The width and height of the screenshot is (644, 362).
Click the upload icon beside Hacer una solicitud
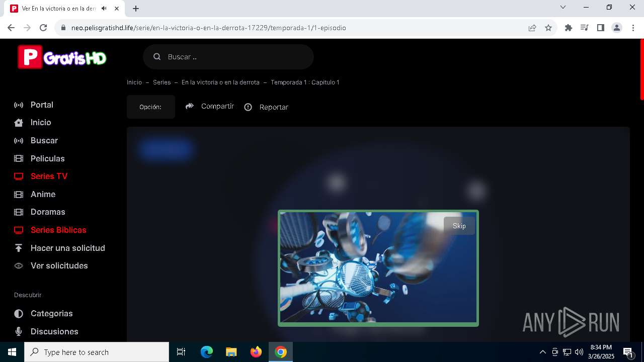click(19, 248)
